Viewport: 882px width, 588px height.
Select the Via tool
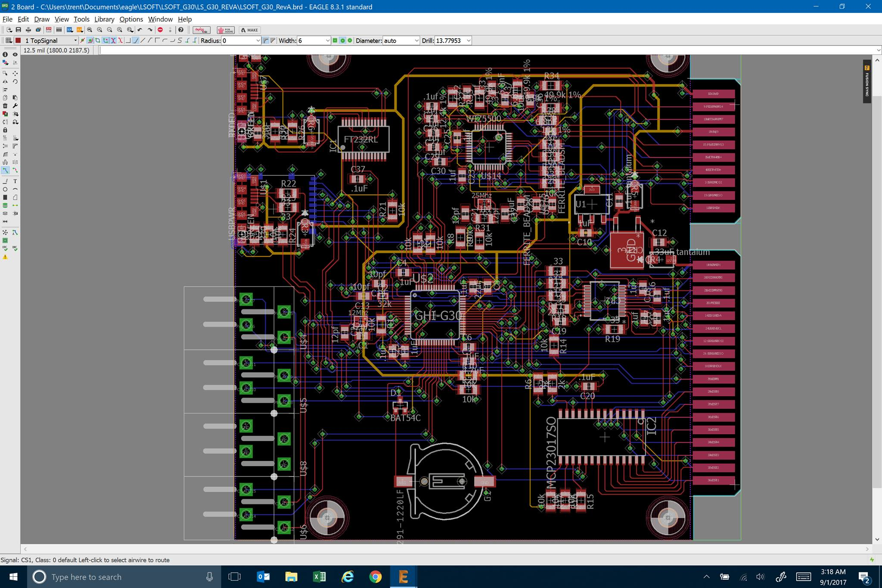coord(5,205)
